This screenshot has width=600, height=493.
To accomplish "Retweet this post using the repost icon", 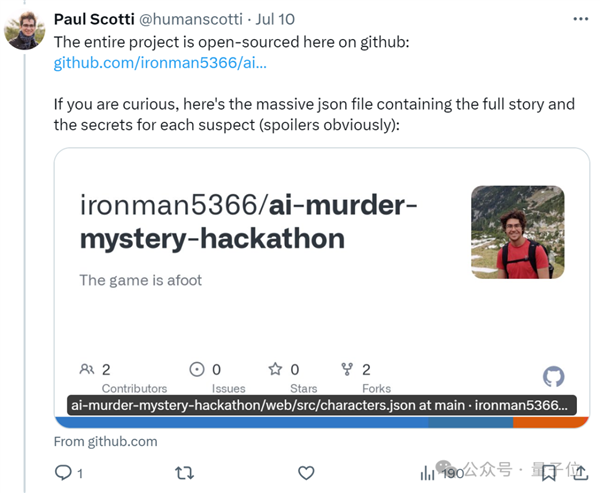I will point(184,472).
